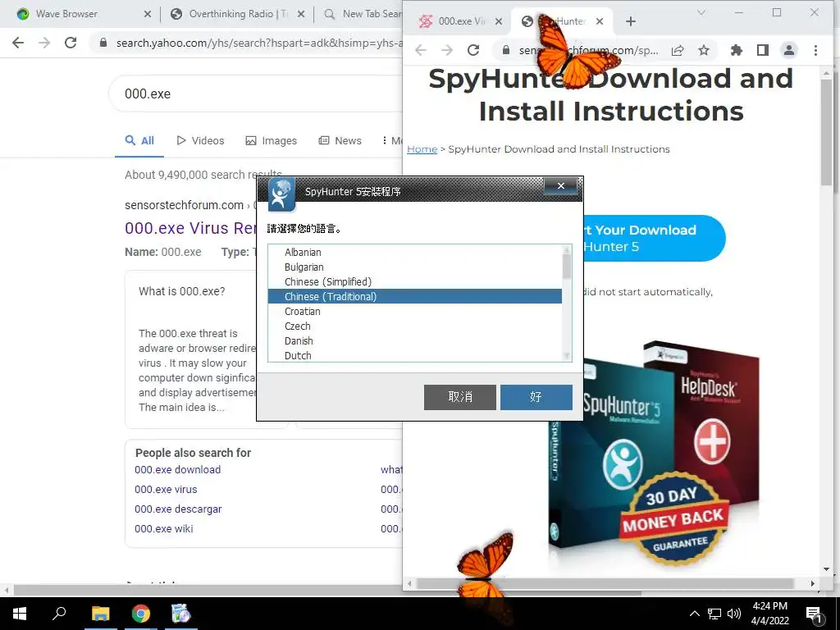The height and width of the screenshot is (630, 840).
Task: Go back in the Chrome window
Action: pos(421,50)
